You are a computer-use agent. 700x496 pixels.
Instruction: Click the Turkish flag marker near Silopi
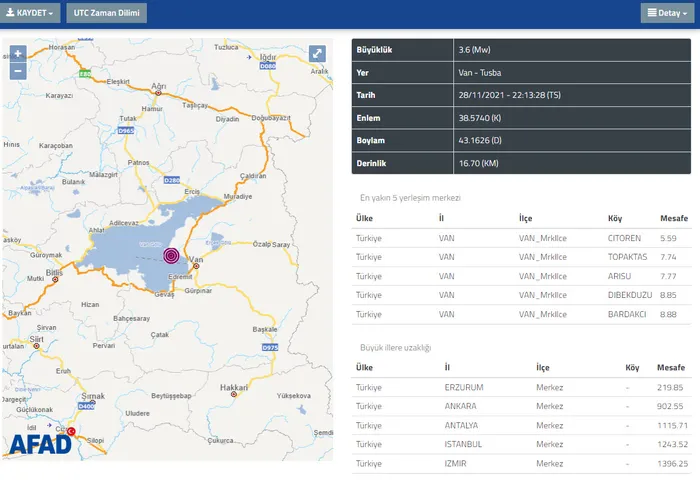point(71,429)
